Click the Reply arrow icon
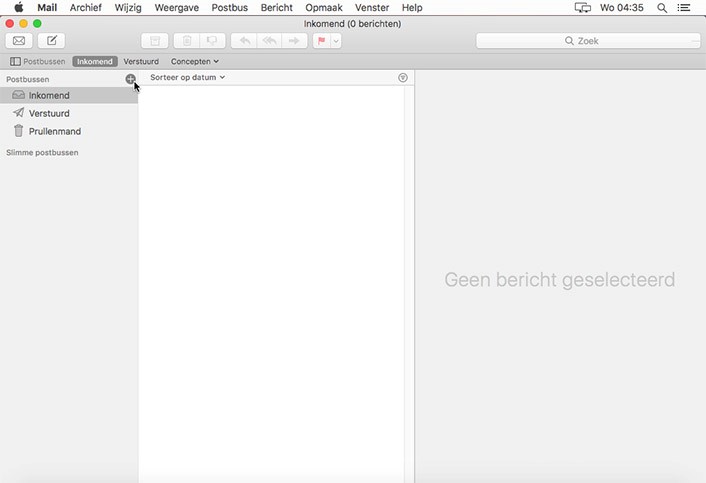Screen dimensions: 706x483 coord(244,41)
